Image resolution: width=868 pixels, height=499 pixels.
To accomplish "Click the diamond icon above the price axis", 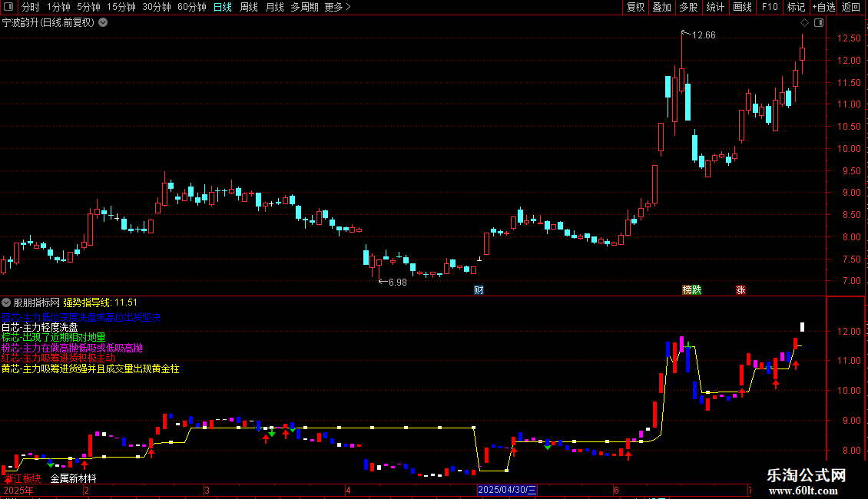I will pos(804,23).
